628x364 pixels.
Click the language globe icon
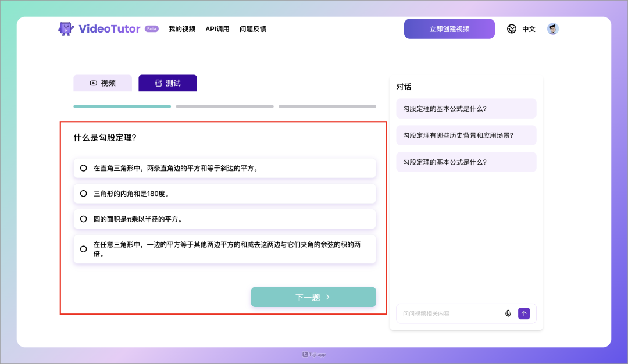pos(512,29)
